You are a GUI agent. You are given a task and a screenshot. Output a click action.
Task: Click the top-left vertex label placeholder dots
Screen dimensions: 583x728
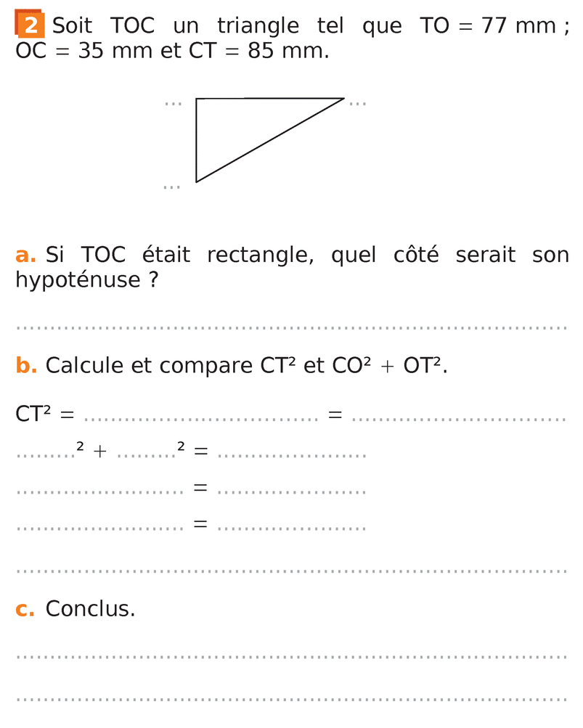pos(173,104)
